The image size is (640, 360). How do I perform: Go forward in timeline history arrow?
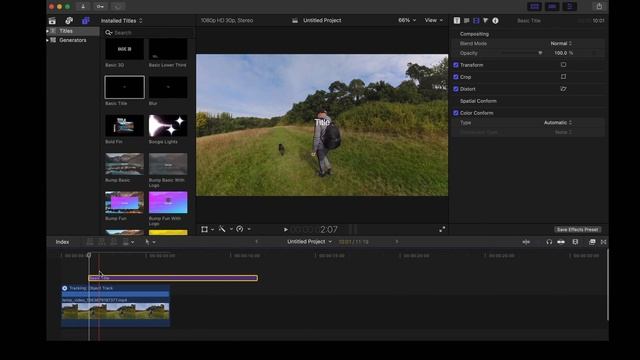[396, 242]
